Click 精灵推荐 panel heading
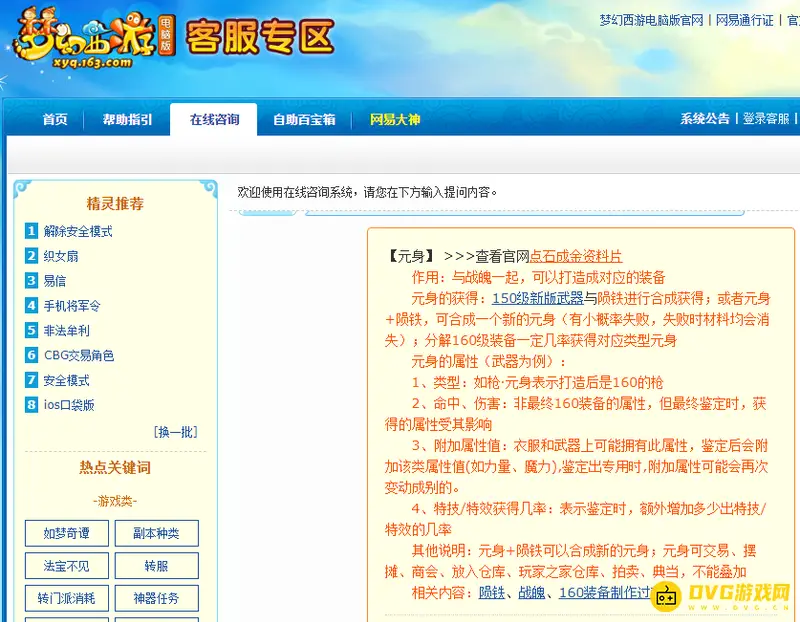The width and height of the screenshot is (800, 622). click(x=115, y=204)
